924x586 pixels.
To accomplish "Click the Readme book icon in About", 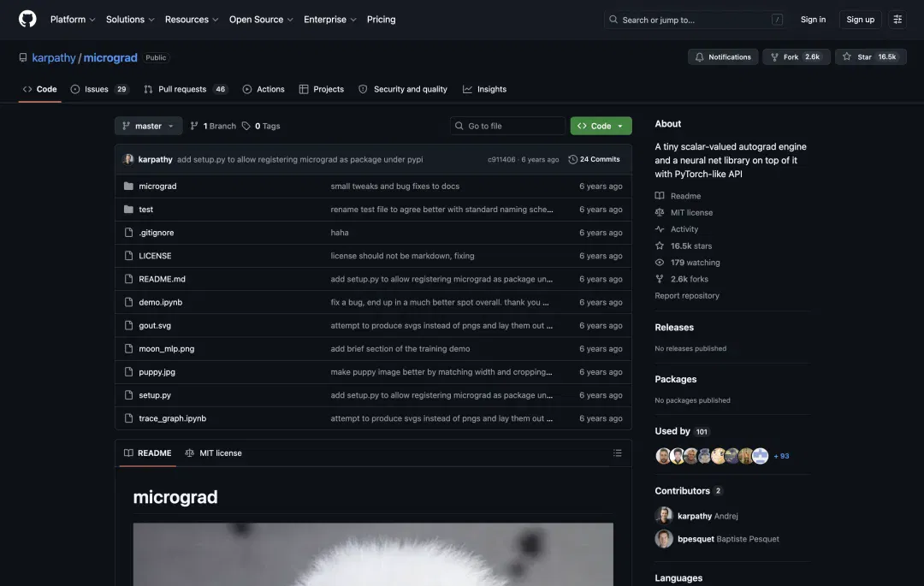I will pyautogui.click(x=660, y=196).
